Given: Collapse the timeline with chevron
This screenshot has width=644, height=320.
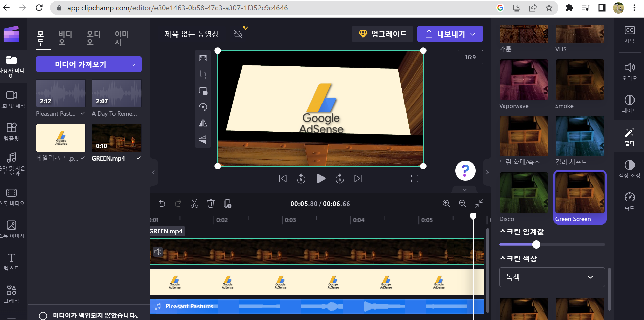Looking at the screenshot, I should (465, 190).
